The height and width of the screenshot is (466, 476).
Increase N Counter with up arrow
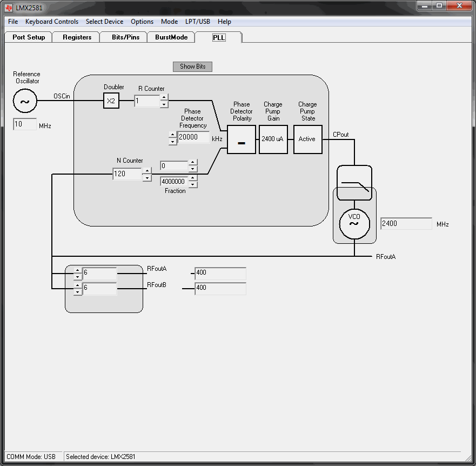click(x=147, y=171)
